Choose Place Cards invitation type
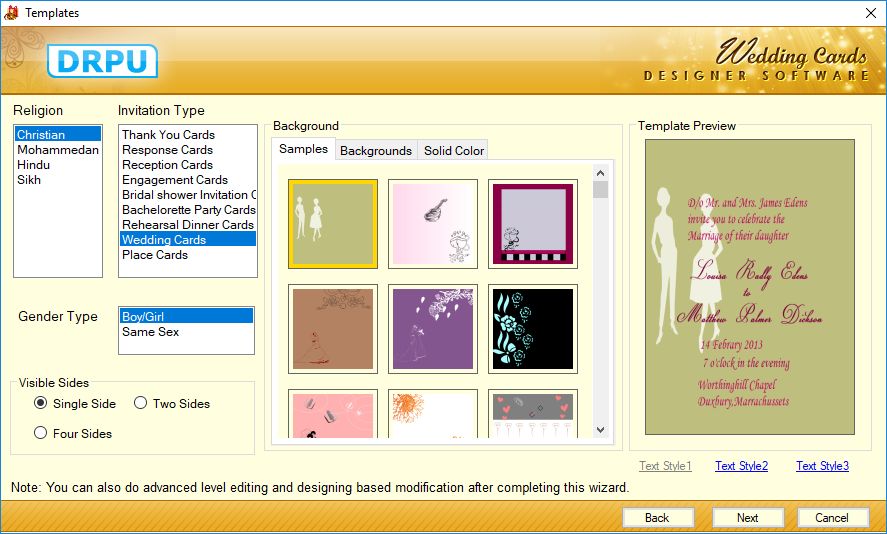887x534 pixels. [x=188, y=255]
